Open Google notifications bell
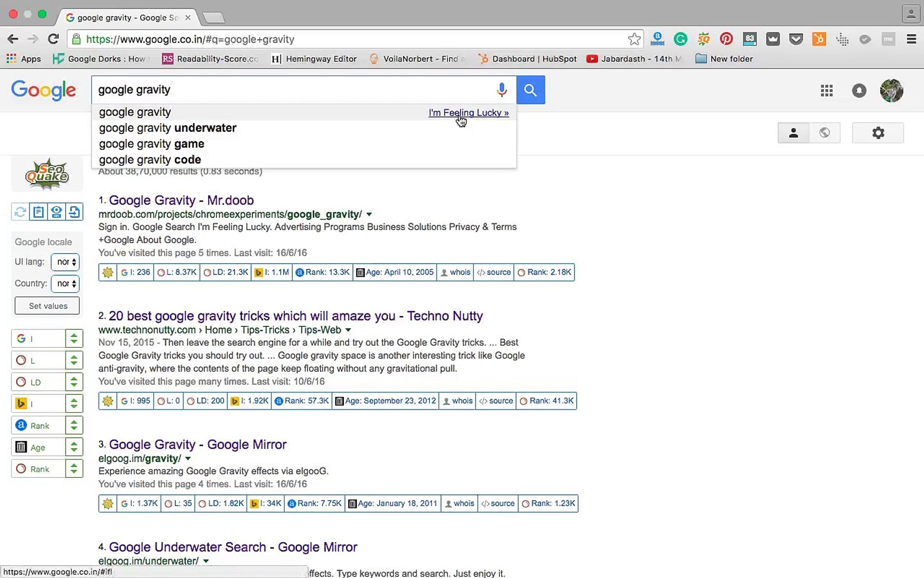Screen dimensions: 924x578 859,90
